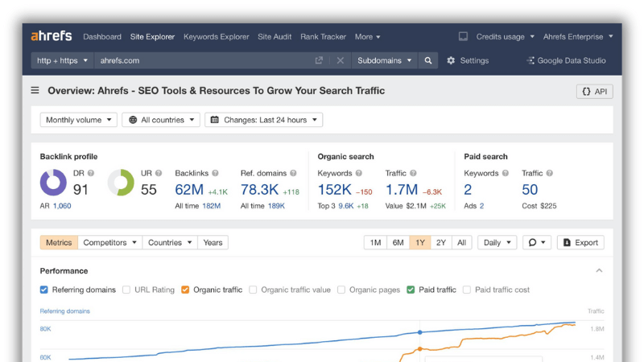Clear the URL with the X icon
The image size is (644, 362).
pyautogui.click(x=340, y=61)
